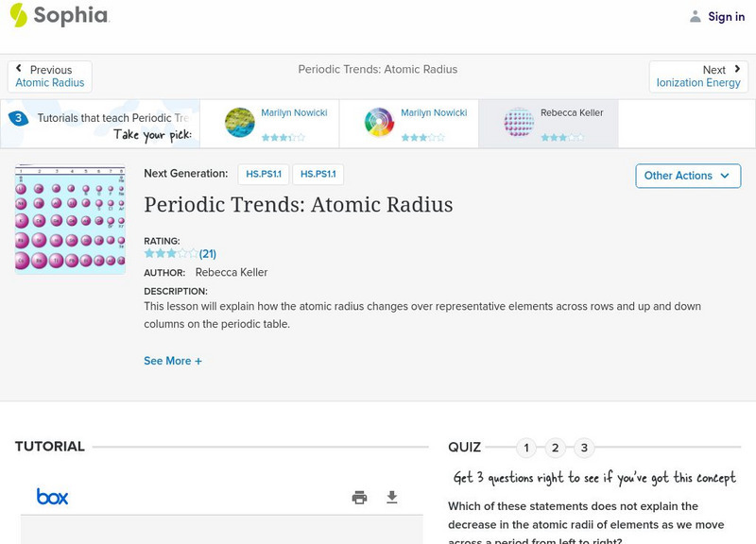Click the print icon in tutorial viewer

359,497
